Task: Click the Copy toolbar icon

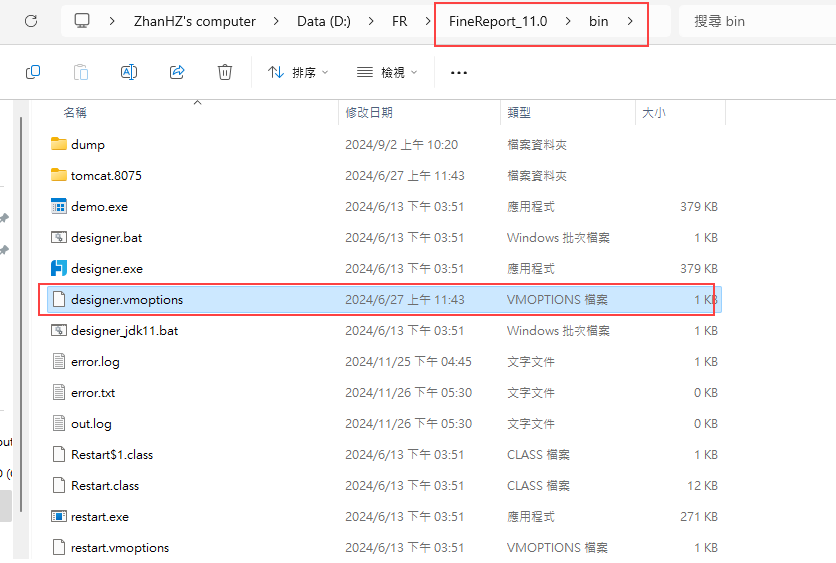Action: 33,72
